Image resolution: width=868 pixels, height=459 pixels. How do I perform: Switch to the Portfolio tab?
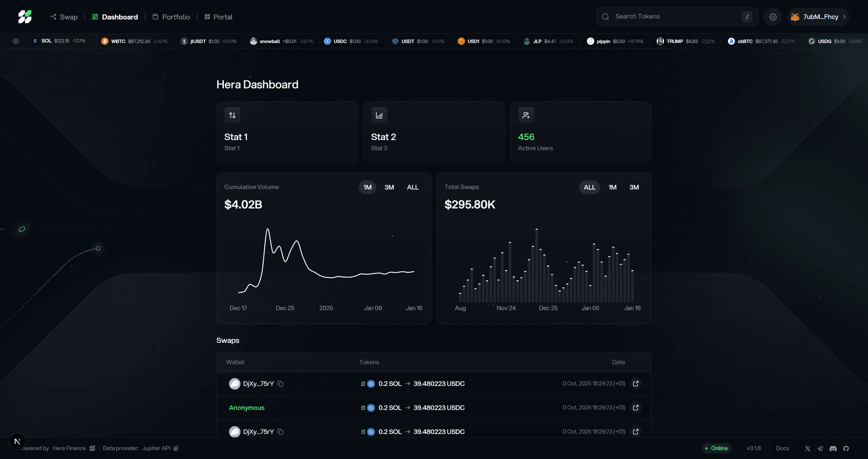point(171,17)
